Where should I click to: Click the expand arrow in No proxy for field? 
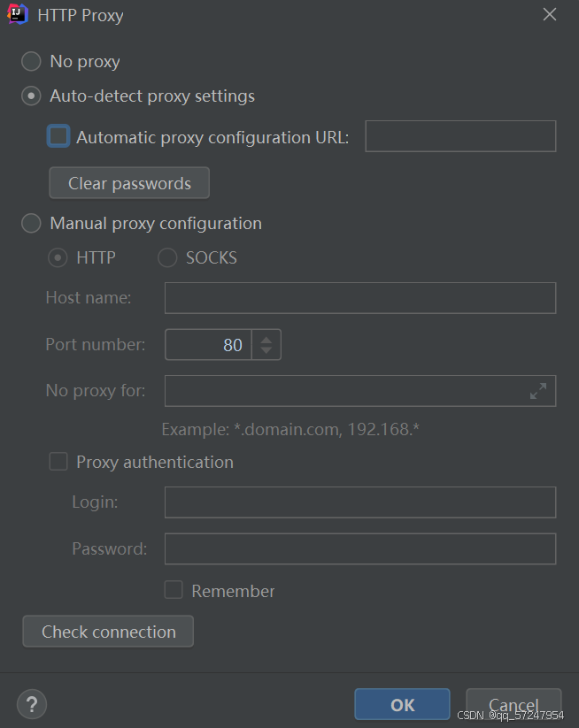click(538, 390)
